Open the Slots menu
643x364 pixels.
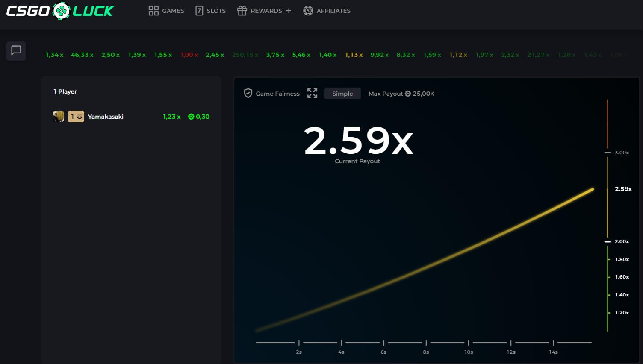[216, 11]
